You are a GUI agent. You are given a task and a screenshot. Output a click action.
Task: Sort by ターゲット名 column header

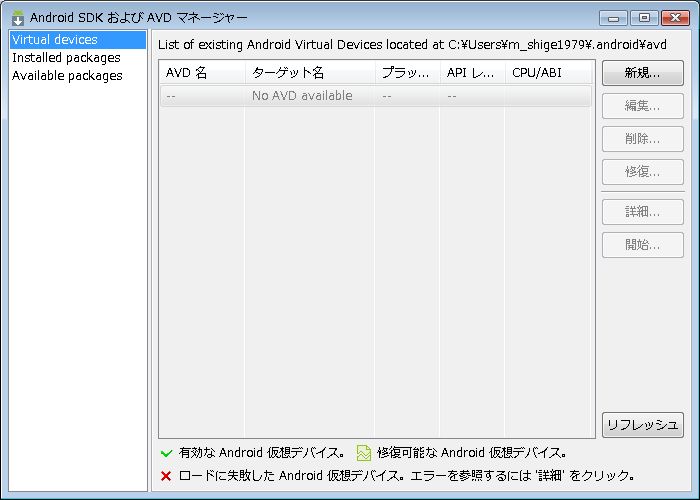pos(310,72)
